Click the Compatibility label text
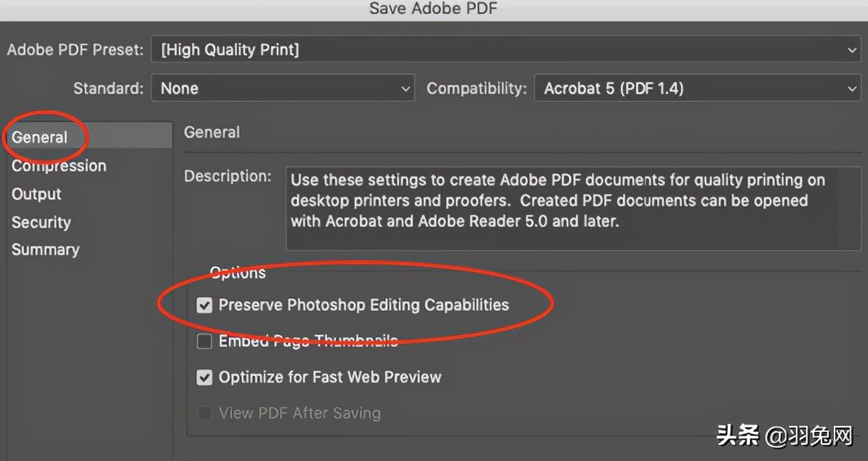 click(x=476, y=89)
